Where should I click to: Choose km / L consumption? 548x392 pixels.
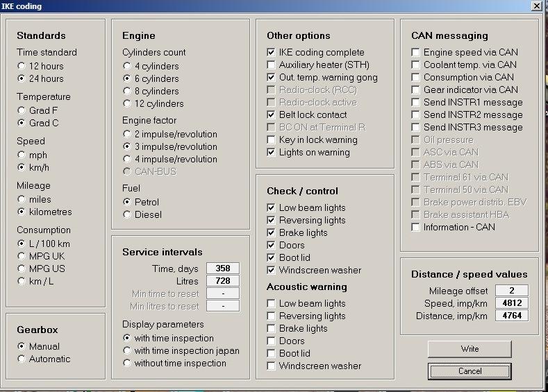(x=22, y=281)
